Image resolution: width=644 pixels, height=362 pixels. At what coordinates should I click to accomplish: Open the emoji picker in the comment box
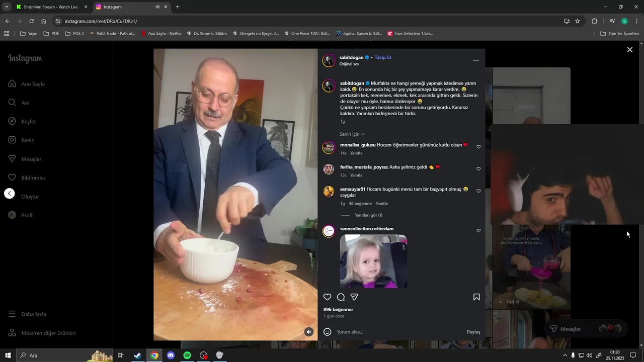point(327,332)
